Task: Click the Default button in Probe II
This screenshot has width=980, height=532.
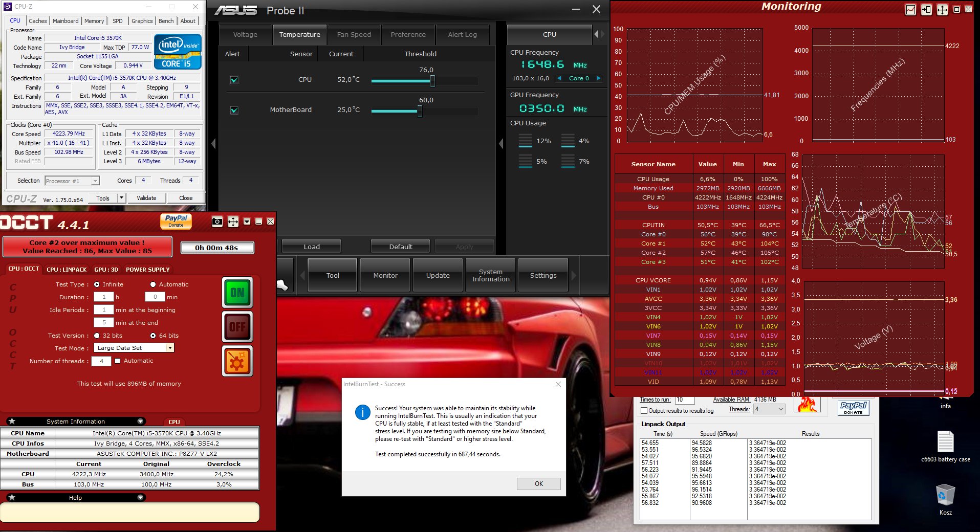Action: [401, 247]
